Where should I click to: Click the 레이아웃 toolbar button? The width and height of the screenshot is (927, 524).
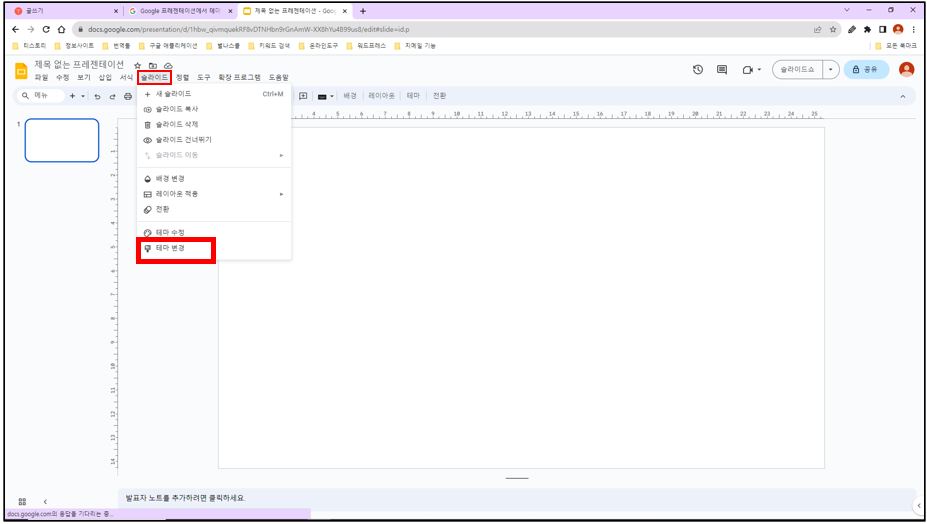click(x=381, y=96)
